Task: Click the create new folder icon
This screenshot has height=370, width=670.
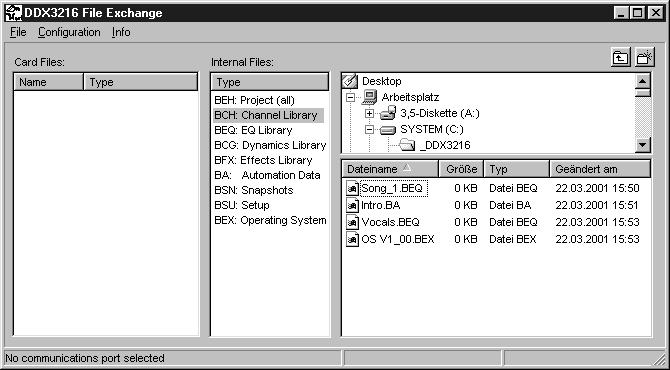Action: click(644, 57)
